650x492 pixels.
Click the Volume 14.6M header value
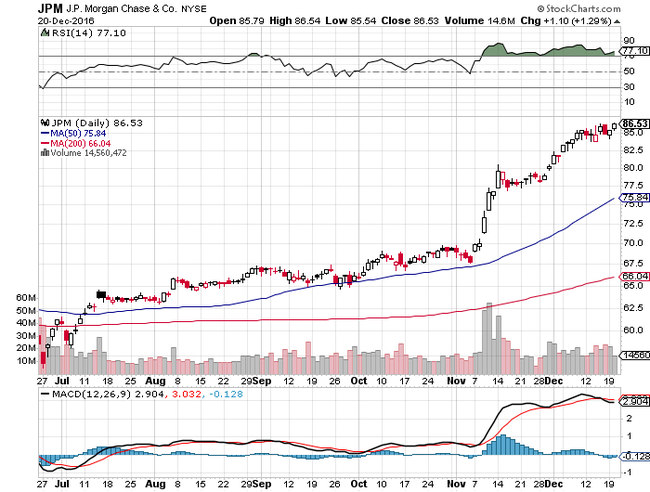pos(480,21)
